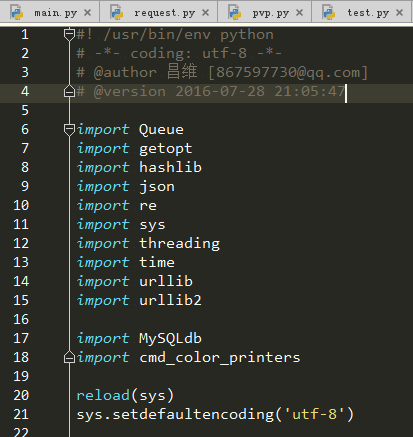
Task: Click the Python file icon on test.py tab
Action: [328, 12]
